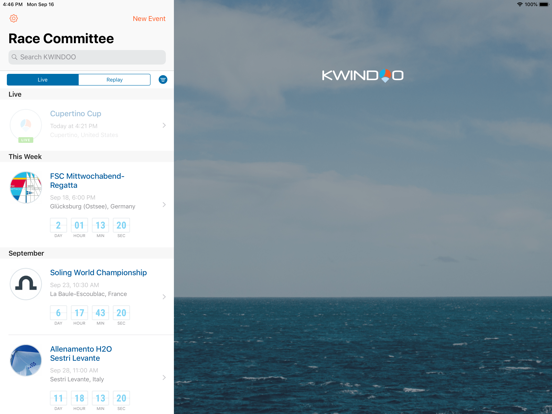Click the Sep 23, 10:30 AM date text

(x=74, y=285)
